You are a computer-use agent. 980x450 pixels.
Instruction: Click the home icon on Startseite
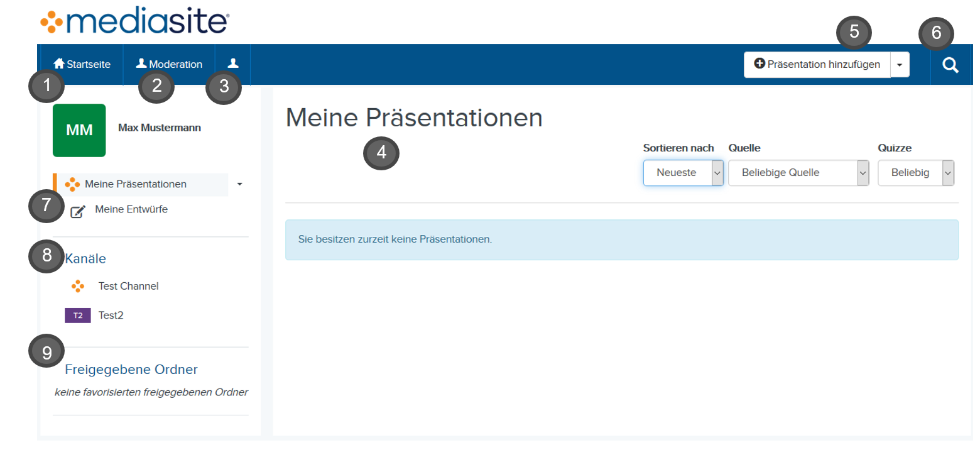pos(58,64)
